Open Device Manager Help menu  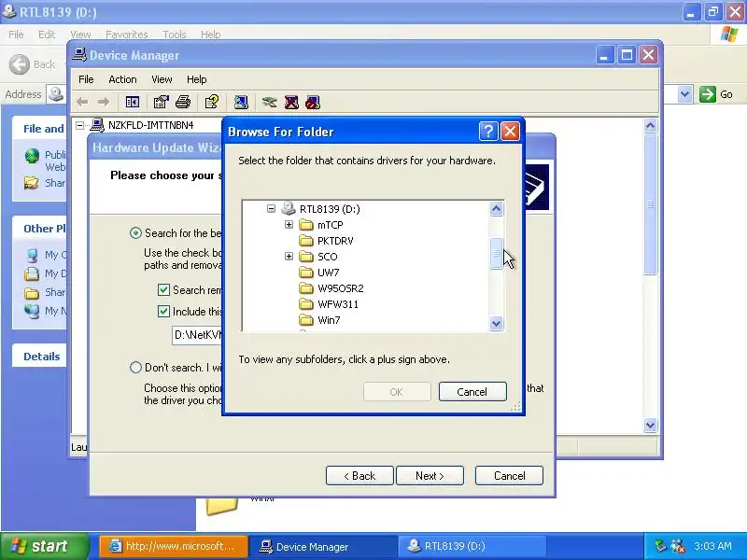(196, 79)
